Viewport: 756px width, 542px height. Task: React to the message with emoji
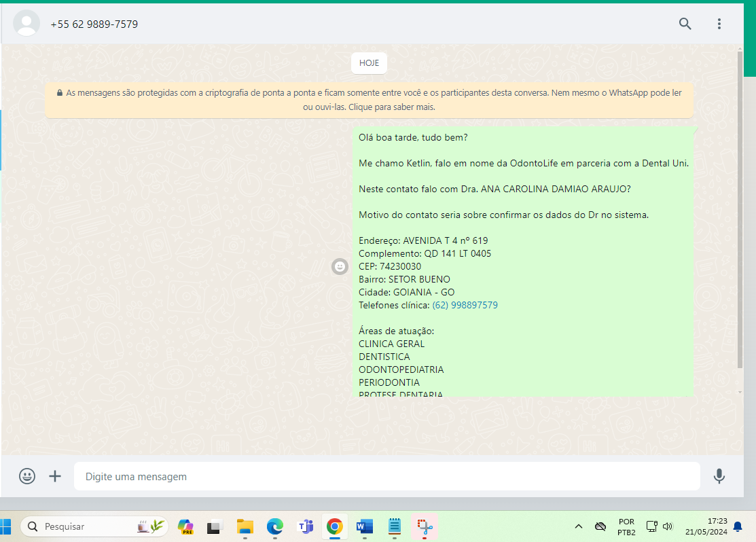click(340, 266)
